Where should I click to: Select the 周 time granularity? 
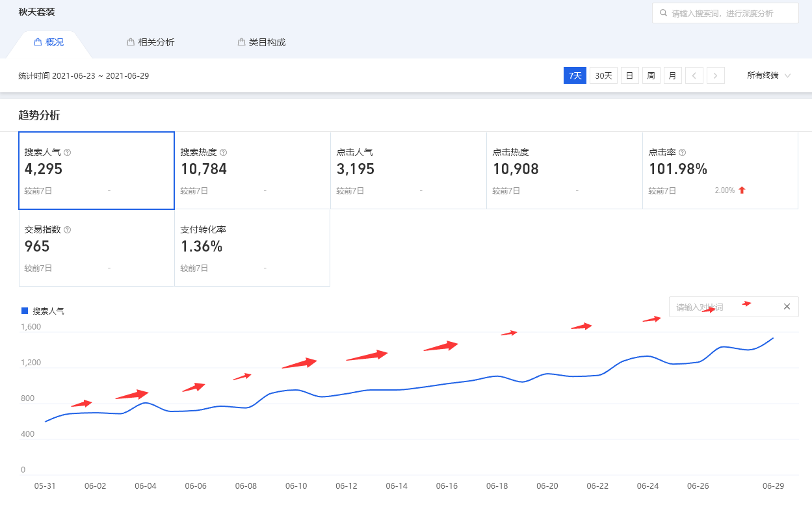point(651,76)
